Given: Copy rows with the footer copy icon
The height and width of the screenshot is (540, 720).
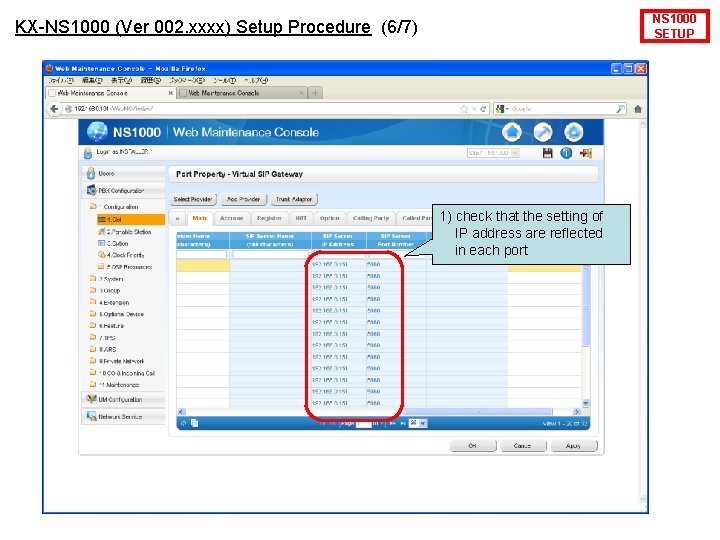Looking at the screenshot, I should (194, 423).
